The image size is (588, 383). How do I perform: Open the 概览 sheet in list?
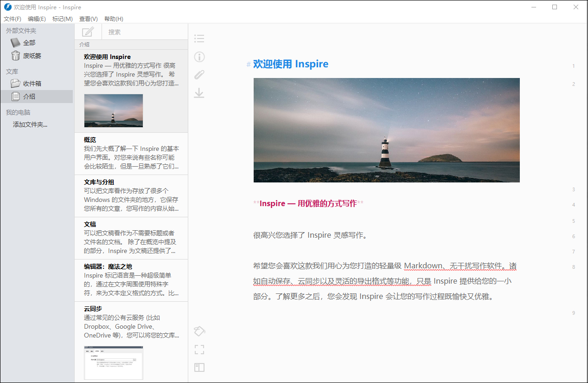[x=131, y=154]
